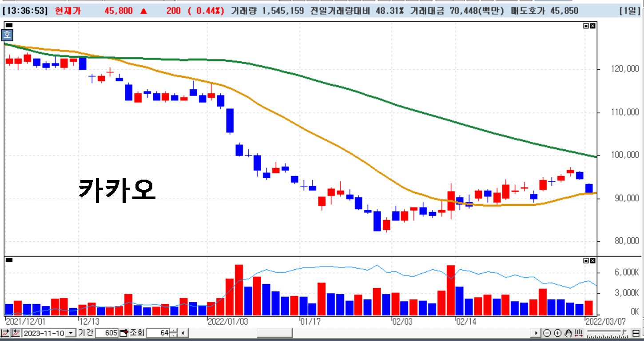Click the 전일거래량대비 48.31% text
This screenshot has width=644, height=341.
(x=357, y=11)
